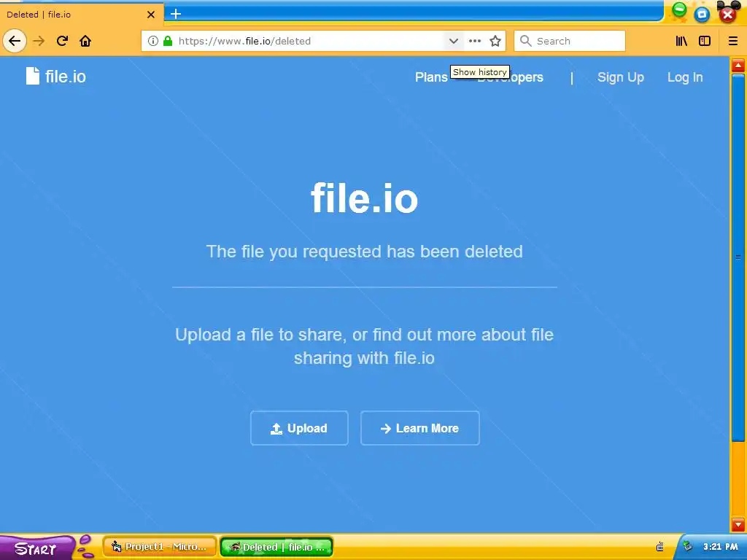Open the Developers link
Viewport: 747px width, 560px height.
point(510,77)
